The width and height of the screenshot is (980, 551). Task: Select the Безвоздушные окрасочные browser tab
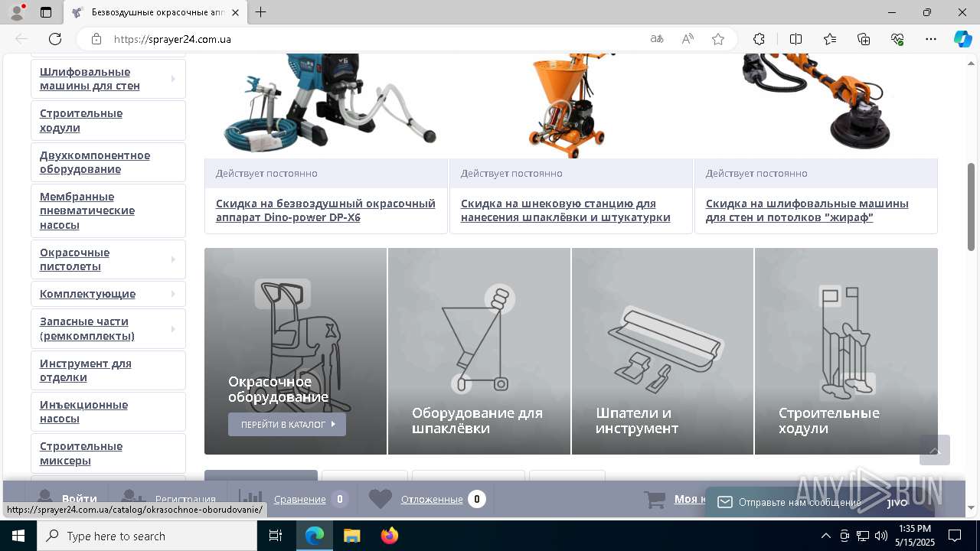pyautogui.click(x=157, y=12)
